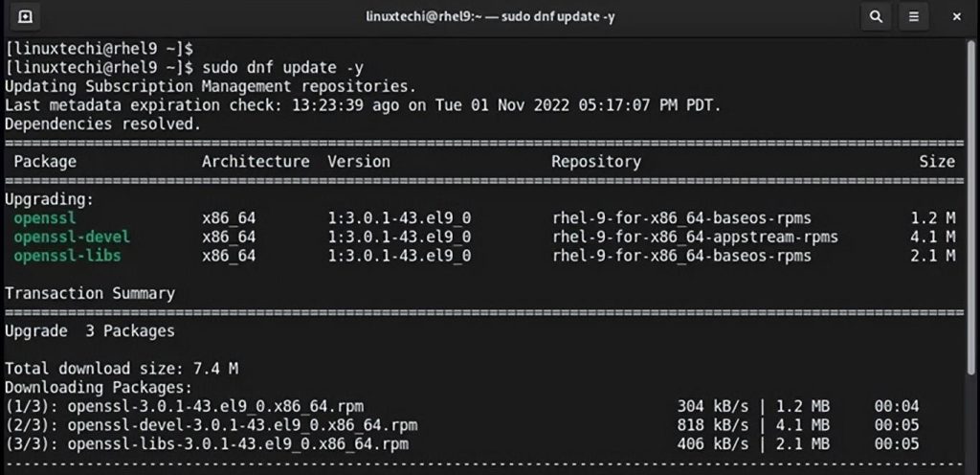Image resolution: width=980 pixels, height=475 pixels.
Task: Click the Size column header
Action: (x=937, y=162)
